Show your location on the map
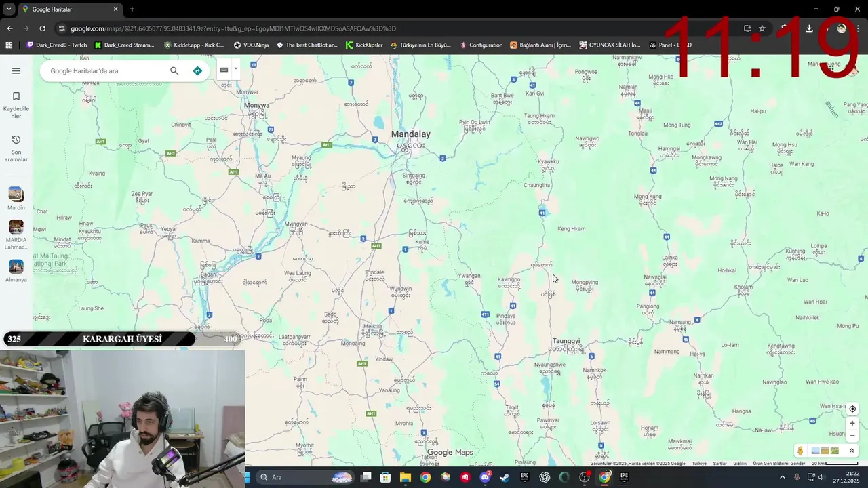 pyautogui.click(x=852, y=409)
